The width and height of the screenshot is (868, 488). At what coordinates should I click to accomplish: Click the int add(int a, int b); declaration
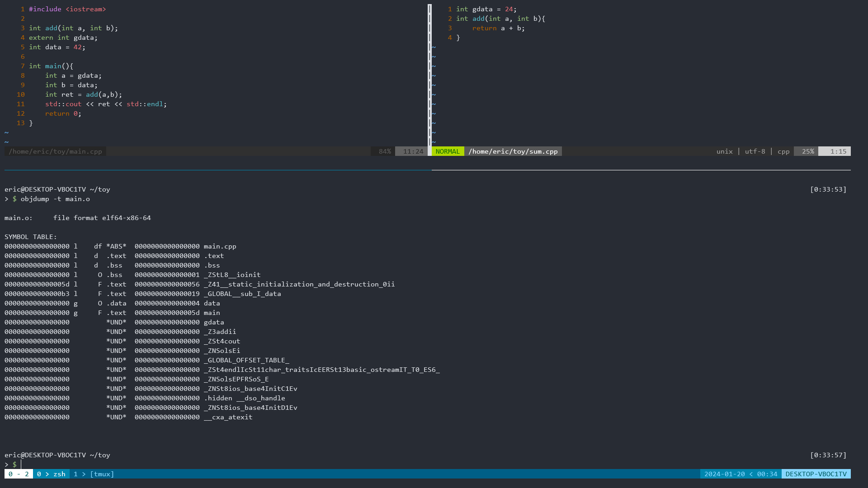click(73, 28)
